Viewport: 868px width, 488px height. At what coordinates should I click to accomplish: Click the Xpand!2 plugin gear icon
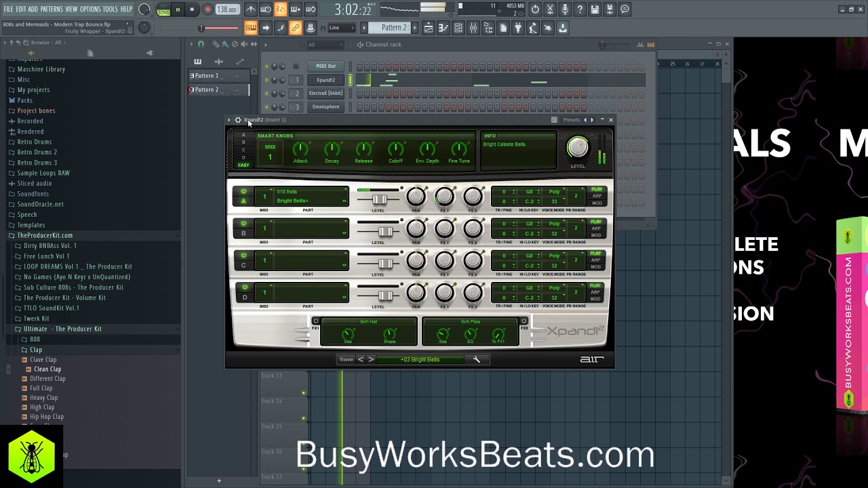pyautogui.click(x=238, y=120)
